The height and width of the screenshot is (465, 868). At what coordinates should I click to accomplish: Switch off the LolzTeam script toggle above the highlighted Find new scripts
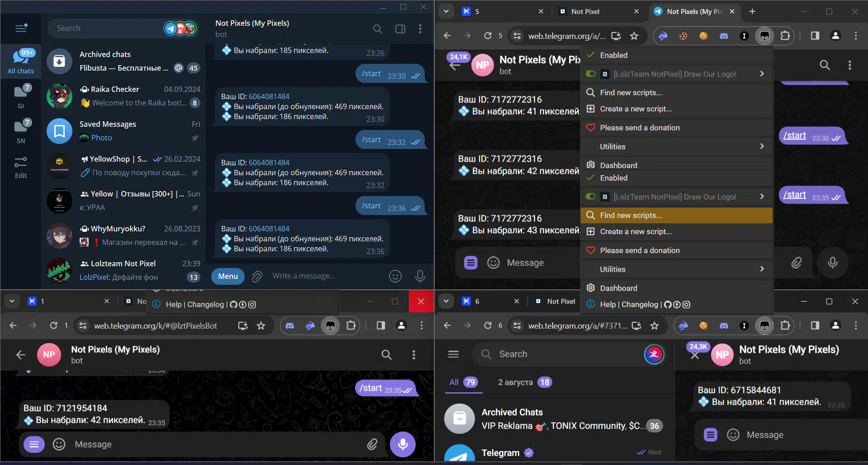pos(591,197)
